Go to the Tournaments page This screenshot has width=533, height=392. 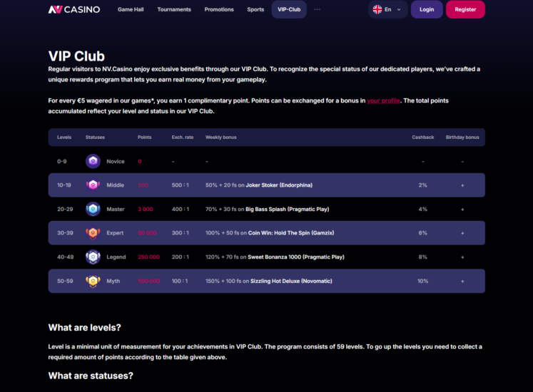[174, 9]
